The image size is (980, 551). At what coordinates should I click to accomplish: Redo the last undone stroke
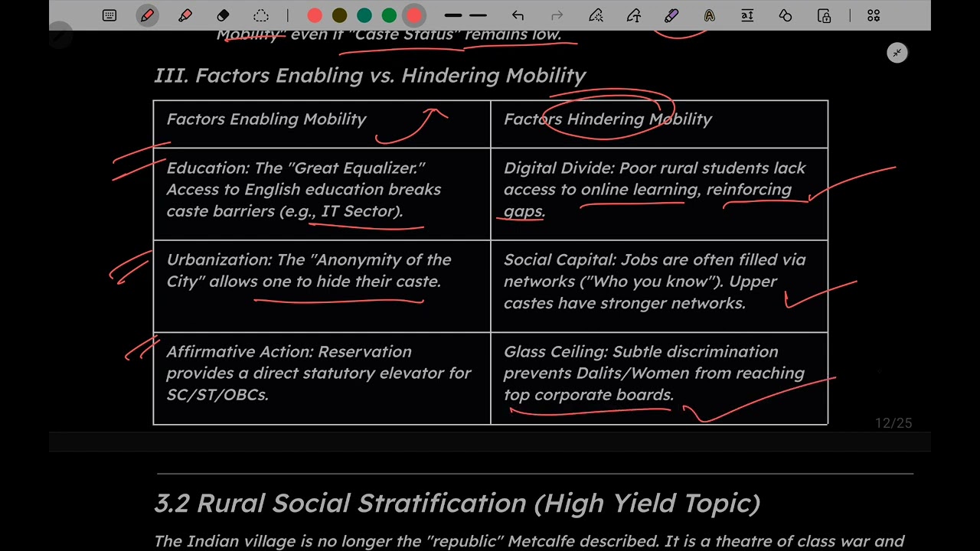[x=557, y=15]
